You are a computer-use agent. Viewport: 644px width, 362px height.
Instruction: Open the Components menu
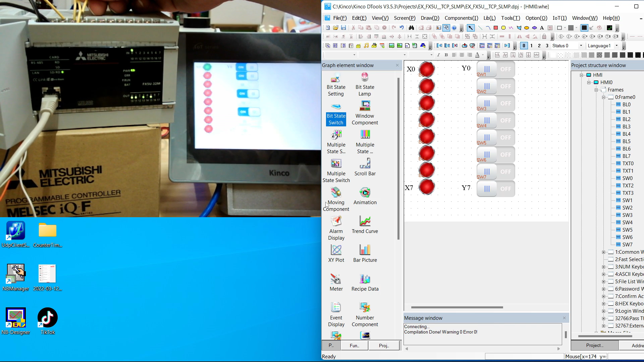point(461,18)
